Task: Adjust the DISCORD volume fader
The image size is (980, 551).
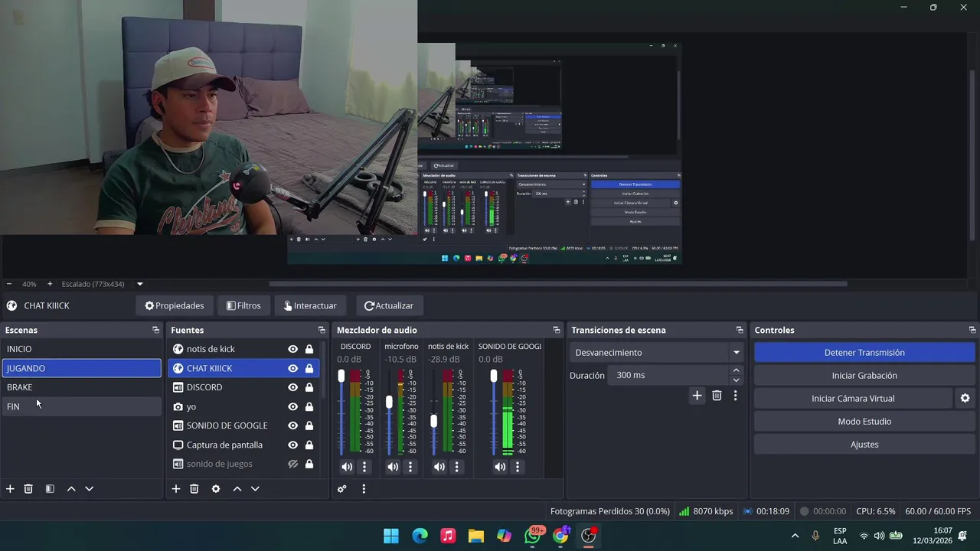Action: 341,376
